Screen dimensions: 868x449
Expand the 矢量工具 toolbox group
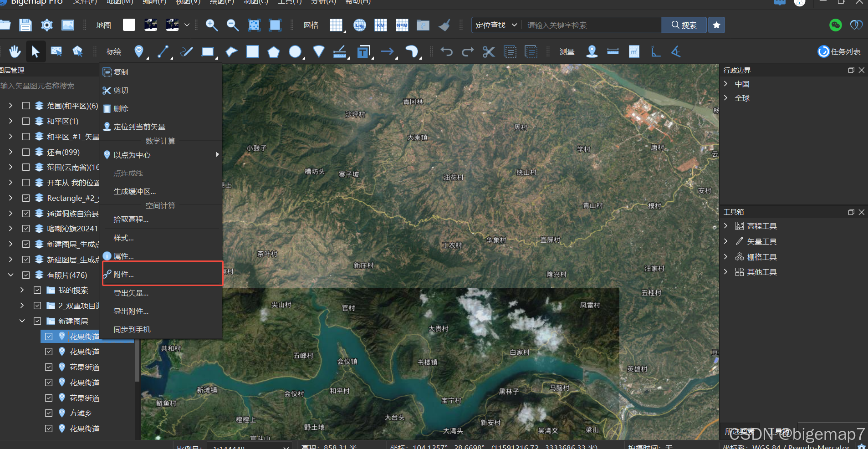click(x=726, y=241)
